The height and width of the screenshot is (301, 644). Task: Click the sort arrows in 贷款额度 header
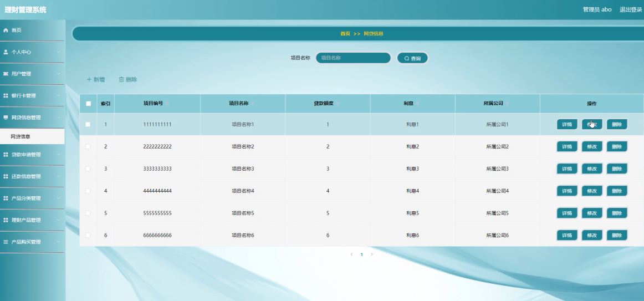[x=338, y=104]
